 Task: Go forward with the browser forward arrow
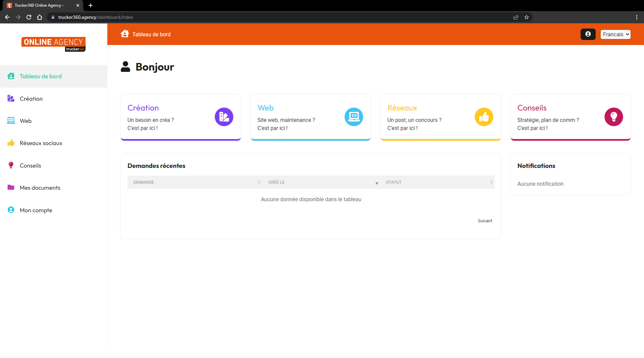pyautogui.click(x=18, y=17)
